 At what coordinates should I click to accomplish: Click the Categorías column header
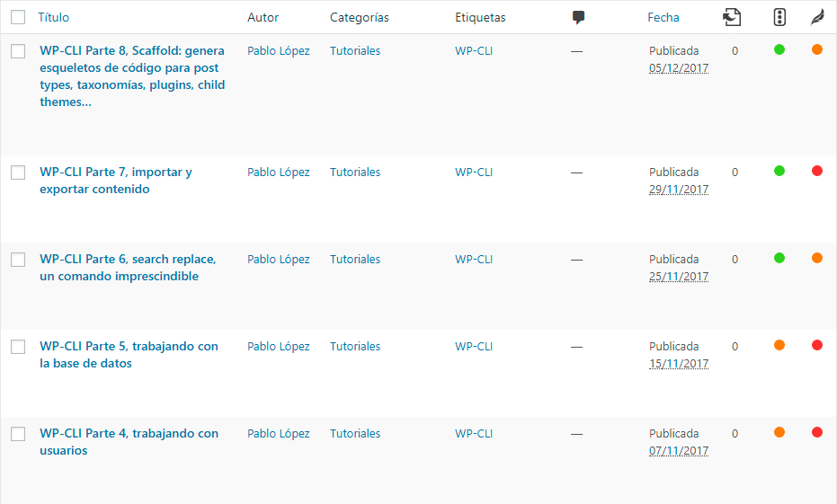coord(360,18)
